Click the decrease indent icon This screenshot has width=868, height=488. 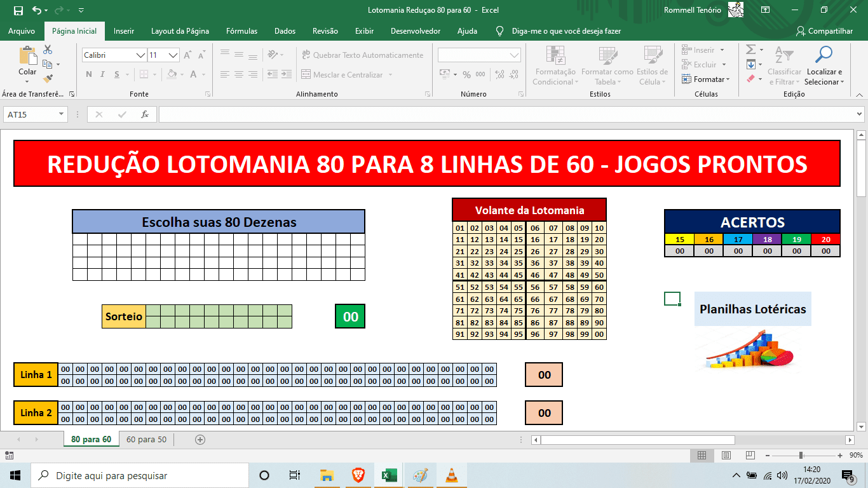[272, 74]
